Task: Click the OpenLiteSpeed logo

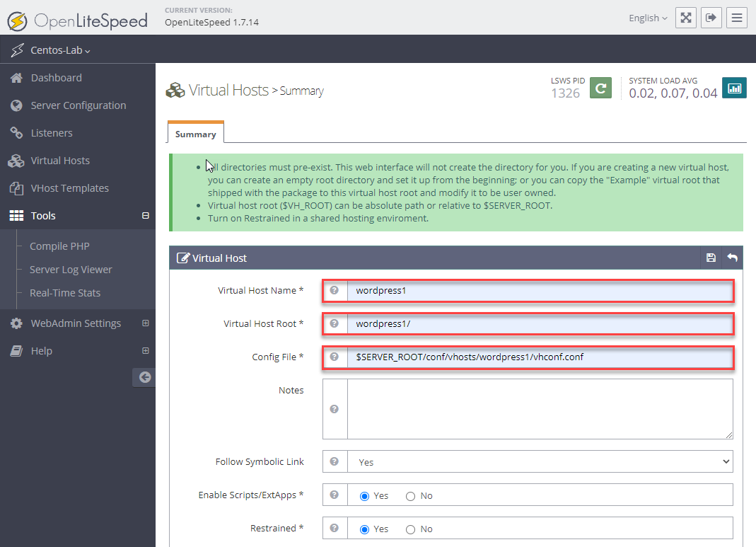Action: point(77,21)
